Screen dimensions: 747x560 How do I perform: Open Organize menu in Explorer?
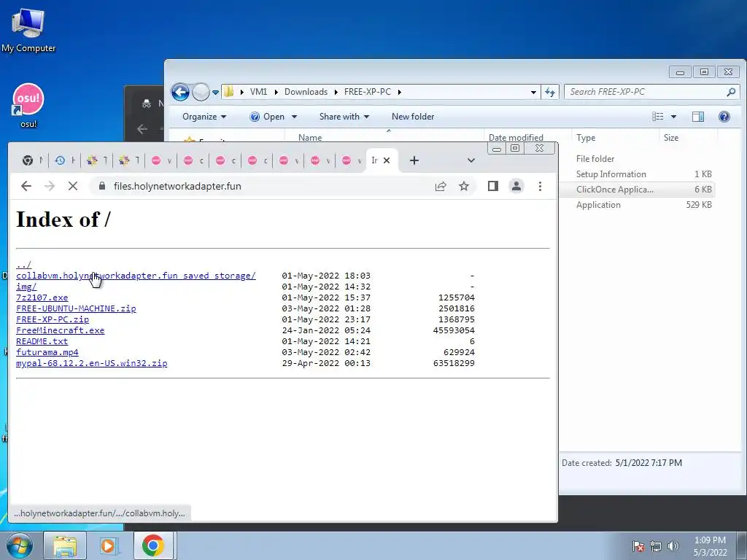204,117
